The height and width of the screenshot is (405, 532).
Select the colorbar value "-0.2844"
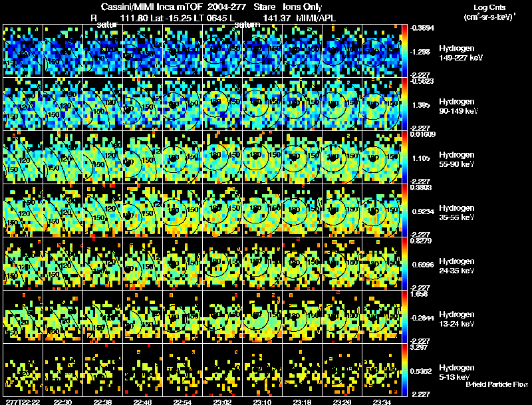422,318
